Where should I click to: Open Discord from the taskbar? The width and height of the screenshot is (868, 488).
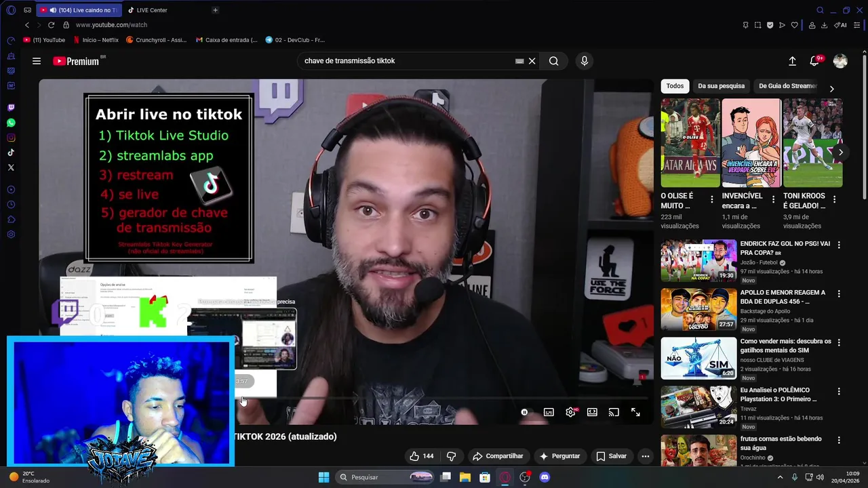(x=544, y=477)
